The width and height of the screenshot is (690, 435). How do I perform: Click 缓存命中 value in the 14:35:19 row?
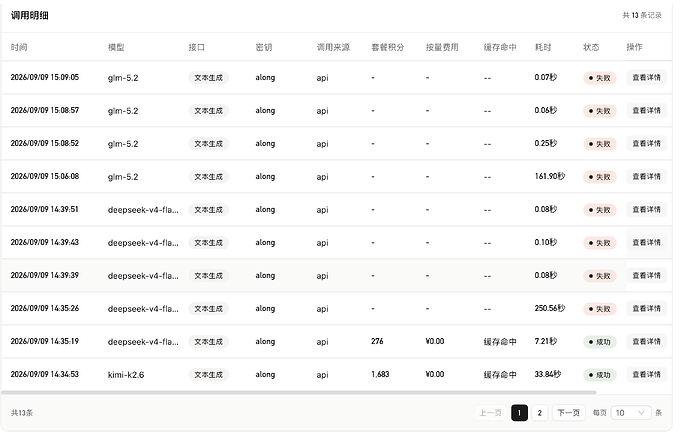pos(500,342)
